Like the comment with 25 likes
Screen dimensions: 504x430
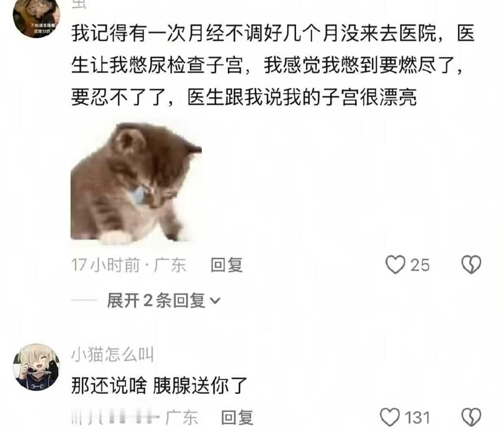tap(395, 265)
